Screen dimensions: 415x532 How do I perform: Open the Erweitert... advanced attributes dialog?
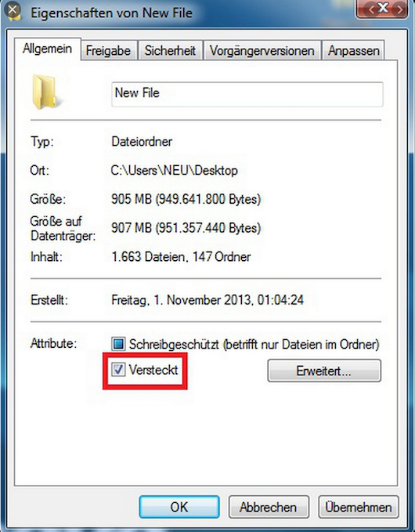point(324,371)
